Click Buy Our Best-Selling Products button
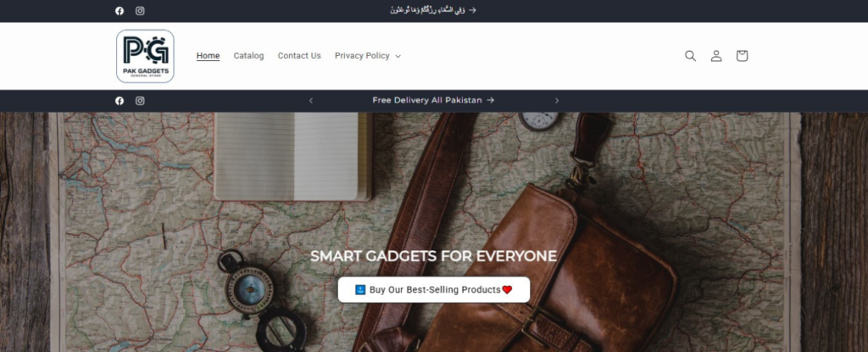 (433, 289)
